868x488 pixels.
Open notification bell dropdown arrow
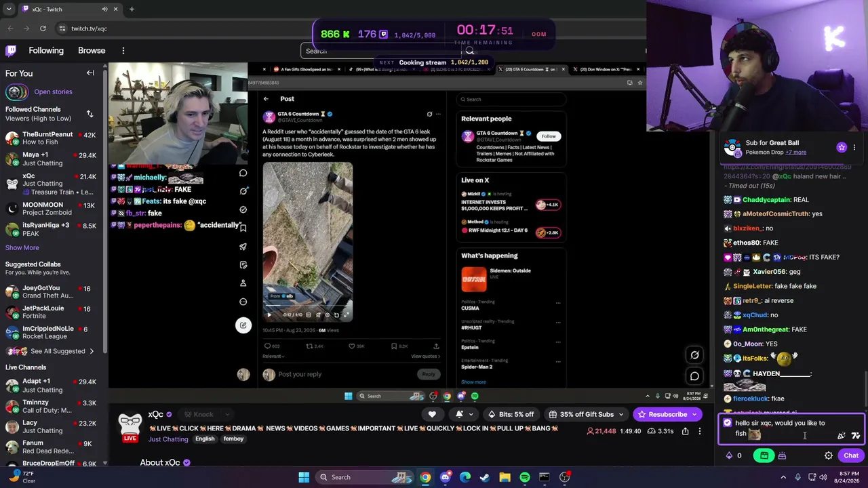472,414
